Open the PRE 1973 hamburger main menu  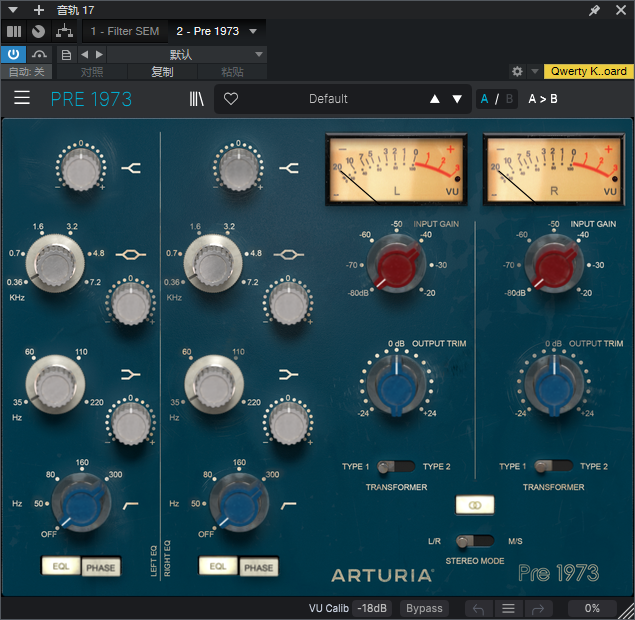point(22,98)
